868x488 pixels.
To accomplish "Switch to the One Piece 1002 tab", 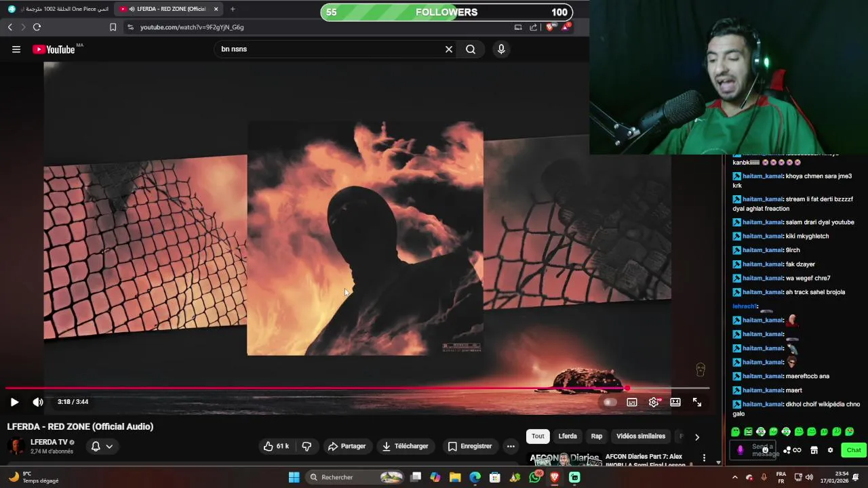I will [x=58, y=9].
